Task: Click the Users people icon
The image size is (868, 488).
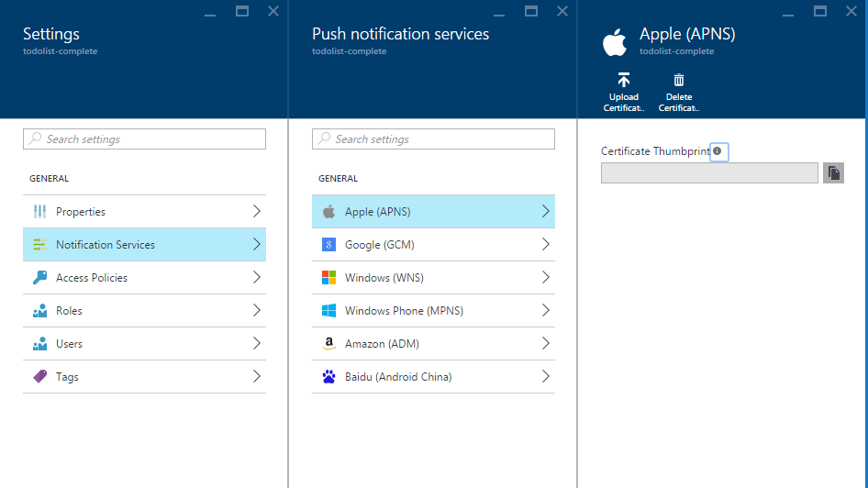Action: coord(39,344)
